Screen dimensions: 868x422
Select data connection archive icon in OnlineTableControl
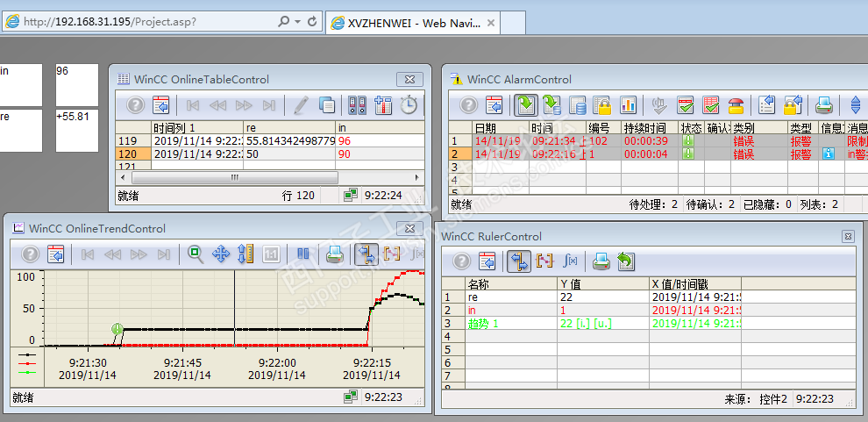click(x=357, y=104)
